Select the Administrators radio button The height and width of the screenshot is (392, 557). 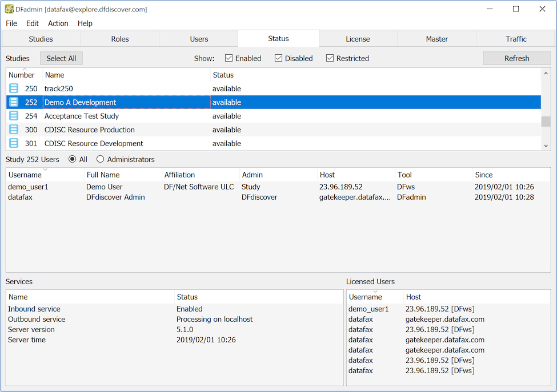tap(101, 159)
